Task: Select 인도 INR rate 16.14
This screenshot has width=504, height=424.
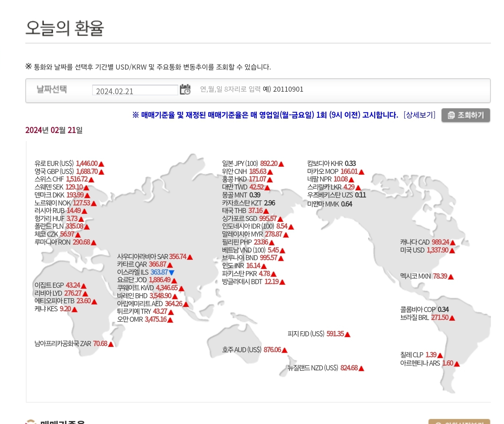Action: tap(253, 266)
